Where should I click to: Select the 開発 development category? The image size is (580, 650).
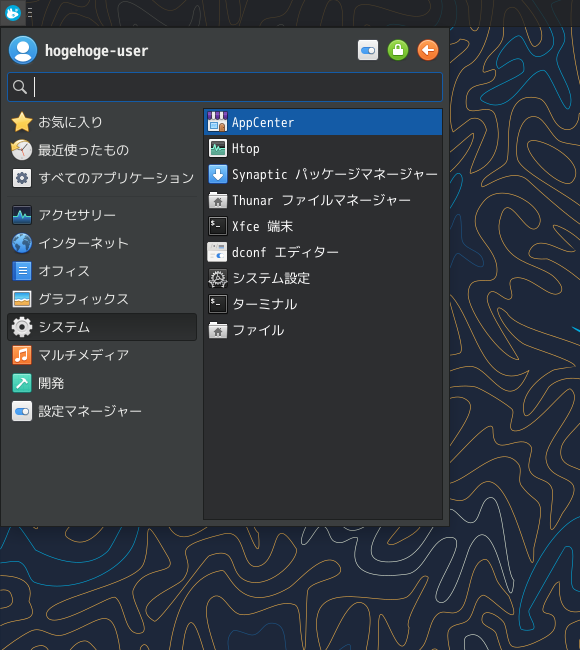(x=102, y=383)
